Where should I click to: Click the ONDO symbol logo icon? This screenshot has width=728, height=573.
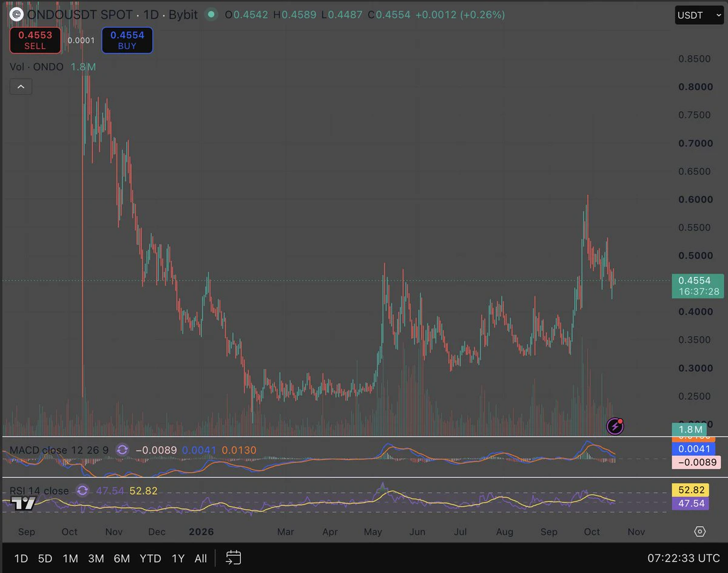point(16,14)
